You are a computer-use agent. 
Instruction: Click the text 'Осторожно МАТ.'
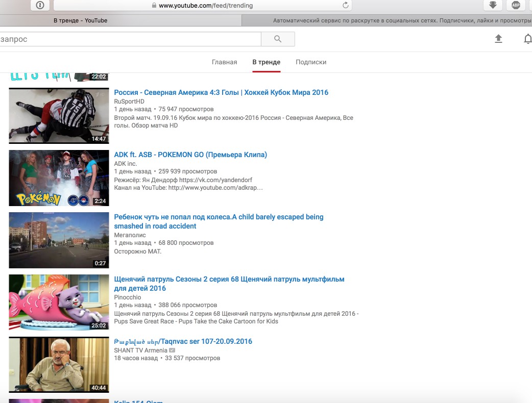coord(137,251)
